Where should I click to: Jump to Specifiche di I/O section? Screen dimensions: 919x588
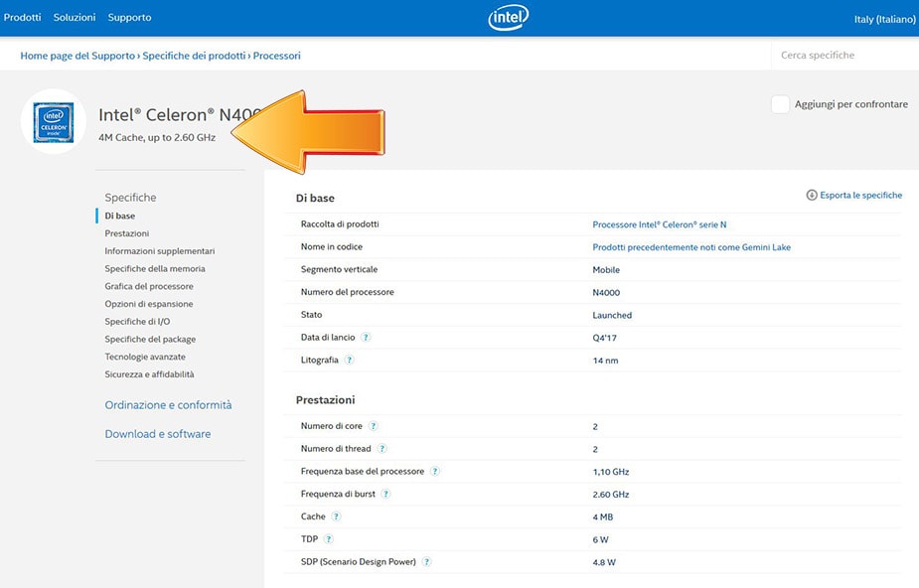pos(137,321)
